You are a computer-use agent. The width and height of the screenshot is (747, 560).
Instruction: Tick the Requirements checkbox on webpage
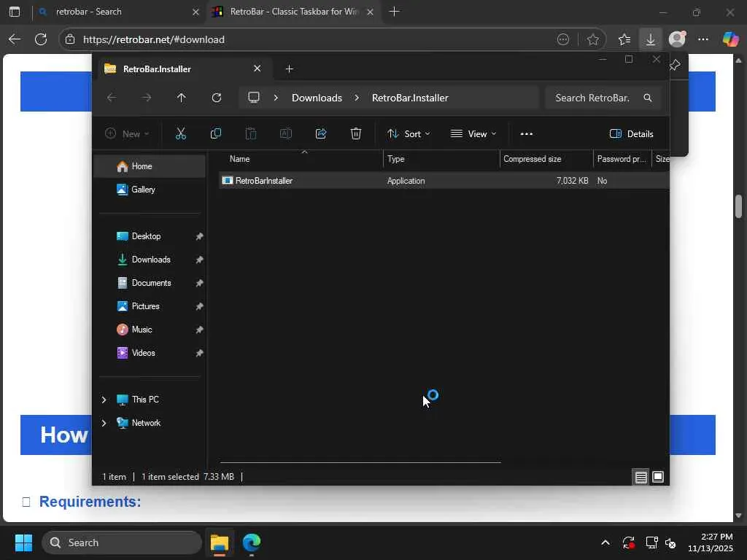coord(26,502)
